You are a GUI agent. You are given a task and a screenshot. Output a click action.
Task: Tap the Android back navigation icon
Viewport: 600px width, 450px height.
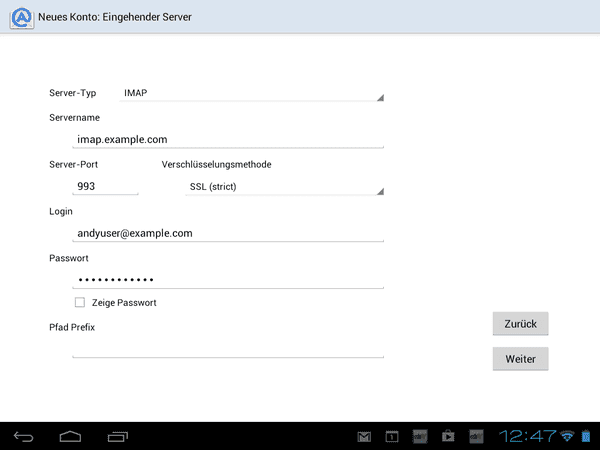click(x=23, y=437)
